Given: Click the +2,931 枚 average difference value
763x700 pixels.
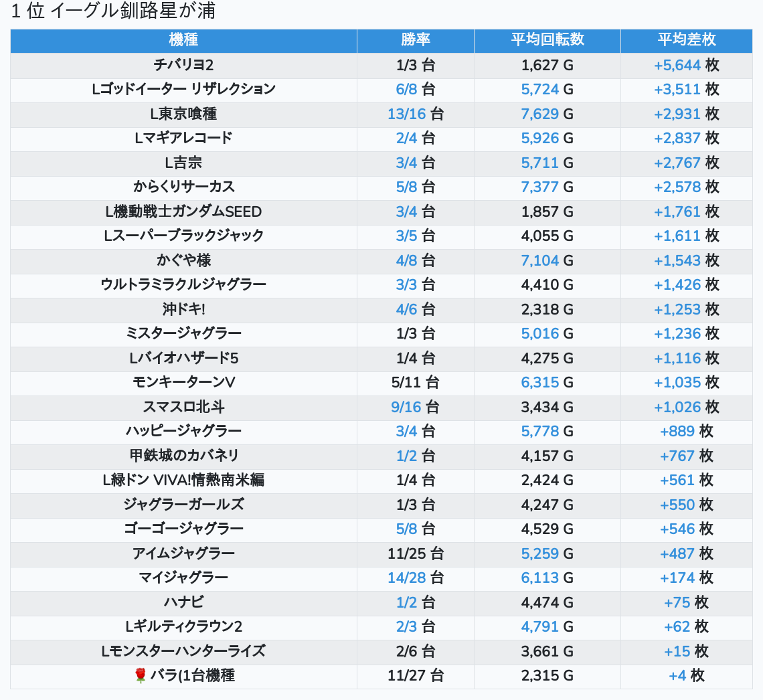Looking at the screenshot, I should 687,114.
